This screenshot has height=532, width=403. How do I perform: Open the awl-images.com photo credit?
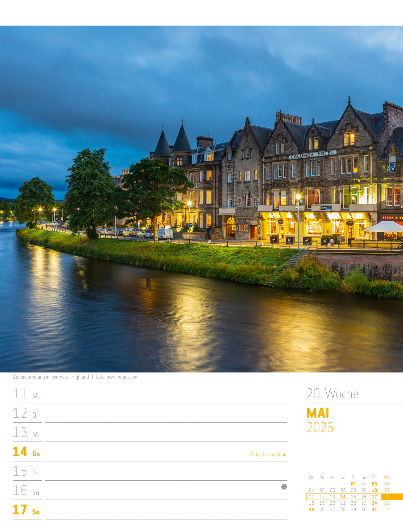pos(117,377)
